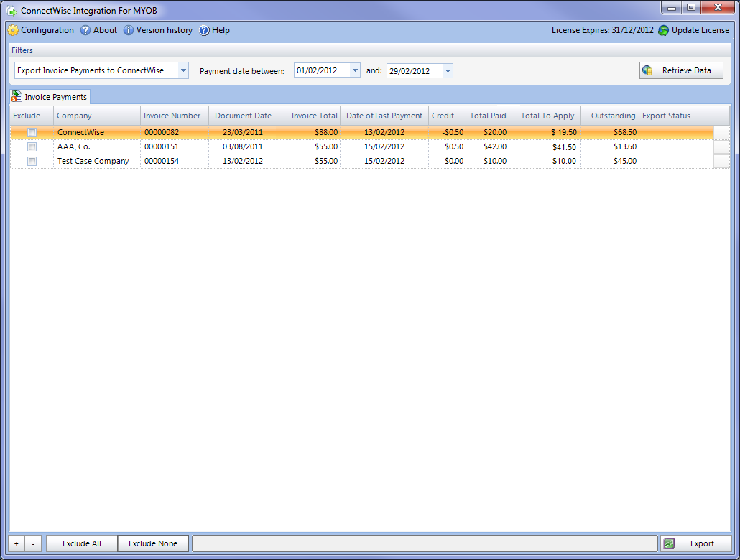740x560 pixels.
Task: Select the AAA, Co. company cell
Action: [97, 146]
